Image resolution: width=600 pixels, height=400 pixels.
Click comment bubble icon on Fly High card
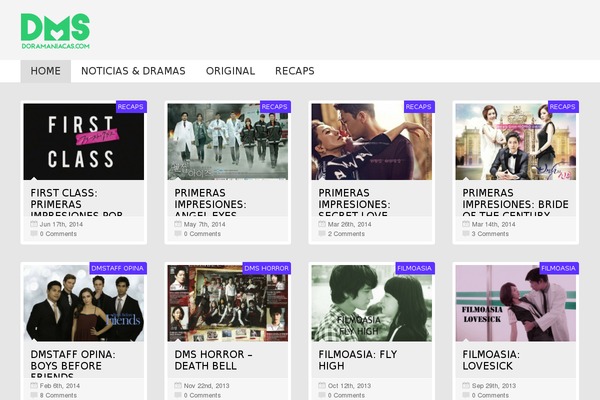pyautogui.click(x=322, y=395)
